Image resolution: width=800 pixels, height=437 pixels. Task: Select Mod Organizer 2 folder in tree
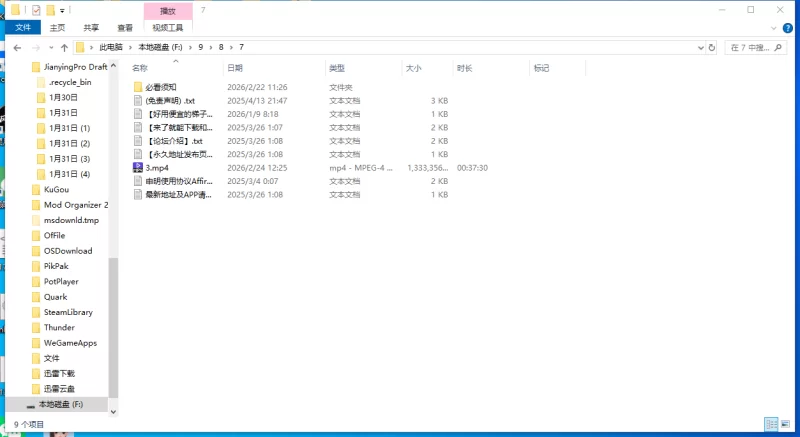coord(70,204)
